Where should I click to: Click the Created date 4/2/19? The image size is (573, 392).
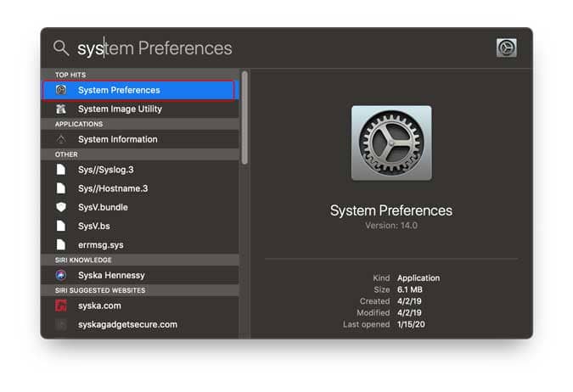pyautogui.click(x=409, y=301)
